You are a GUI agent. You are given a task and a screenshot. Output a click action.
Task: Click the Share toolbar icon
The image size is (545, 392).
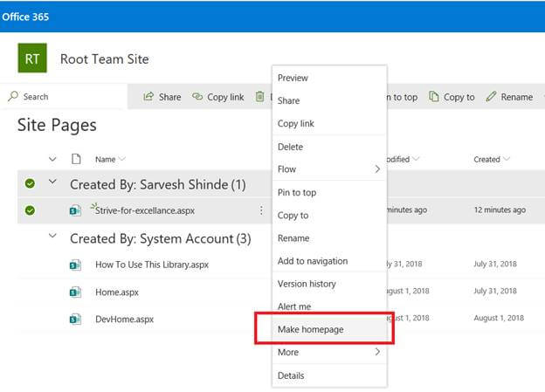[148, 96]
